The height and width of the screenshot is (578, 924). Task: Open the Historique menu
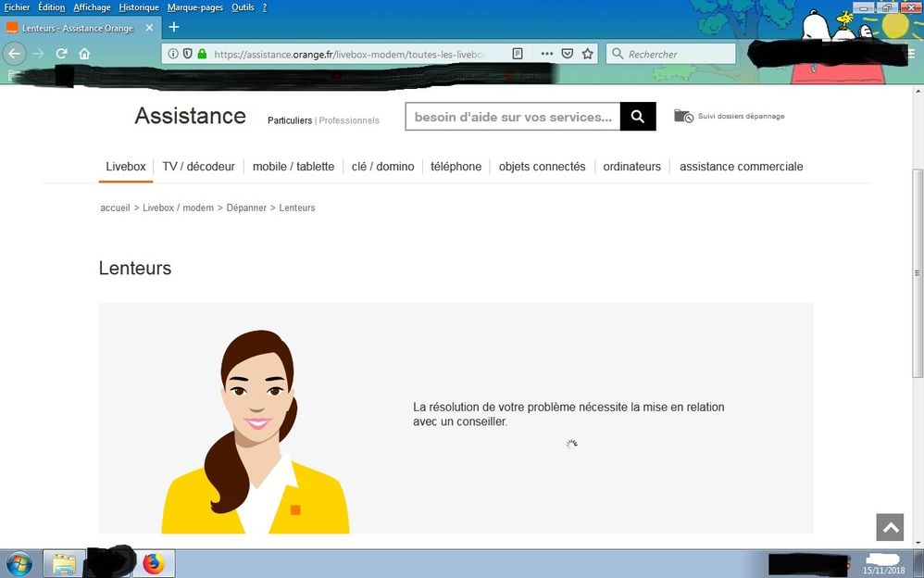pos(139,7)
